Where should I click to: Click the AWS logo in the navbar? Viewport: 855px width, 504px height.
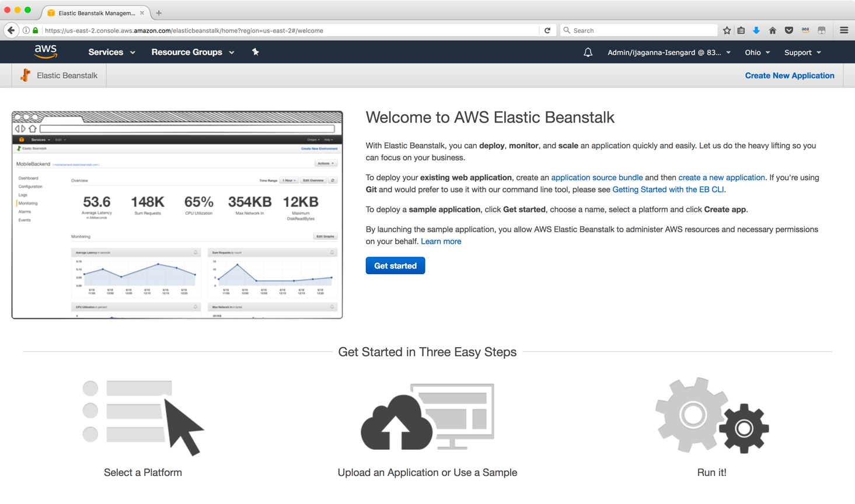coord(46,52)
